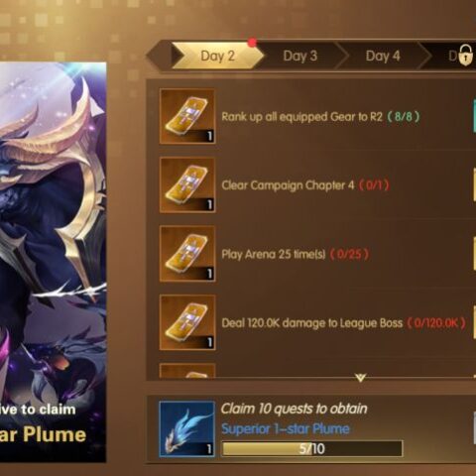Tap ticket reward icon for Arena quest
The image size is (476, 476).
click(x=187, y=254)
